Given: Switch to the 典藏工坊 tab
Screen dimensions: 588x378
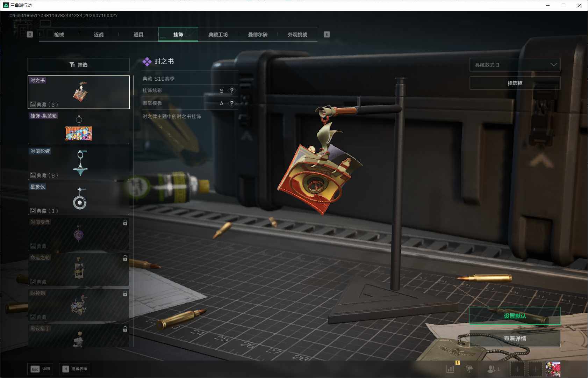Looking at the screenshot, I should coord(218,35).
